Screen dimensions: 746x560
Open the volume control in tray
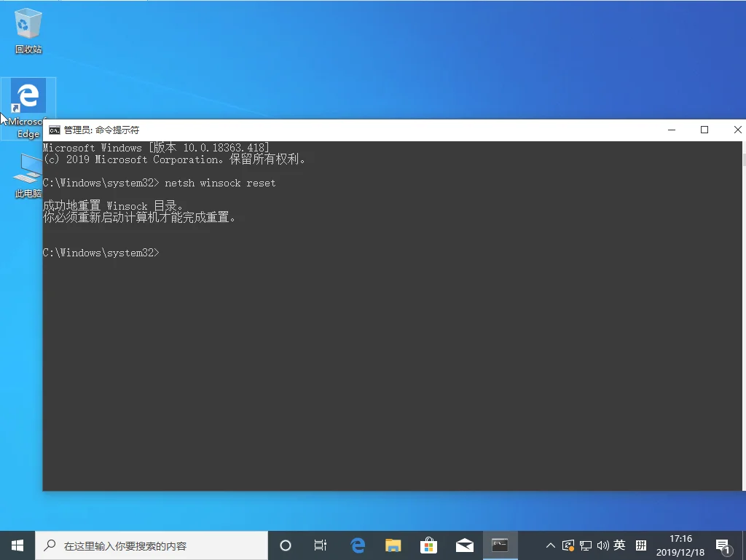coord(602,545)
